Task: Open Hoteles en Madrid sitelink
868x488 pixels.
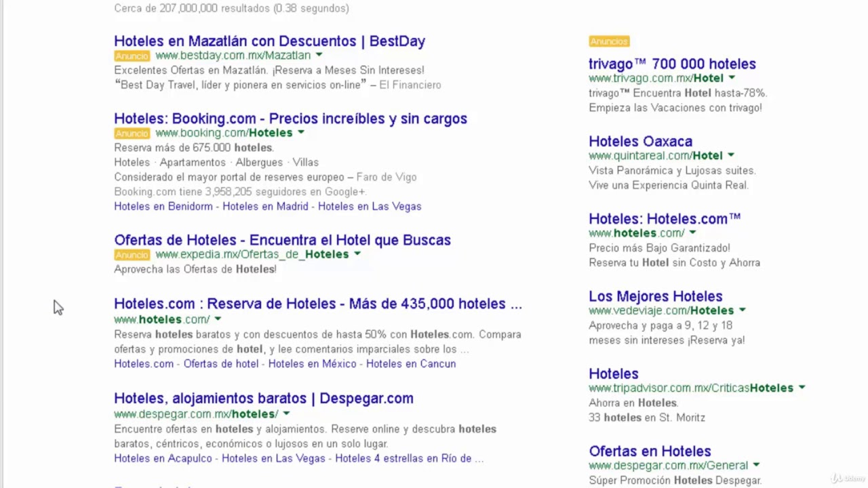Action: click(x=265, y=207)
